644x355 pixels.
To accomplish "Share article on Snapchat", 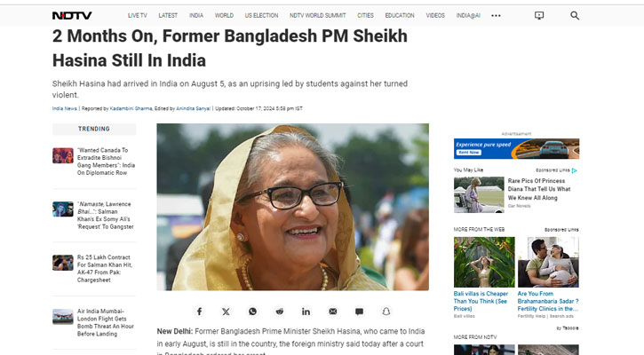I will (x=386, y=312).
